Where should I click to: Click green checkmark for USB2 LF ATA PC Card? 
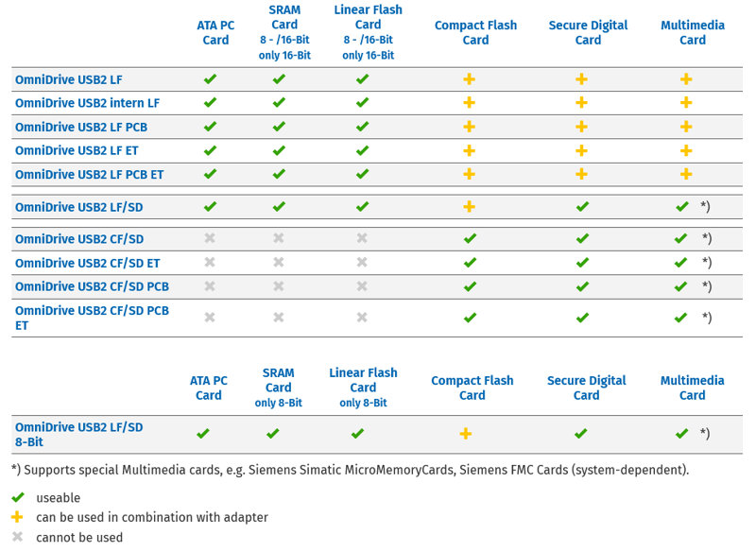point(210,79)
